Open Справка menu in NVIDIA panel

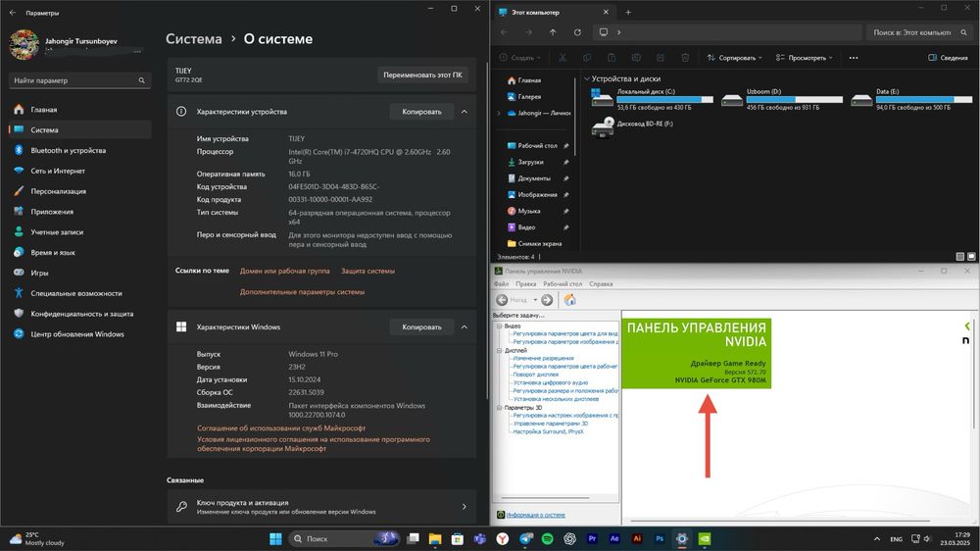[601, 284]
